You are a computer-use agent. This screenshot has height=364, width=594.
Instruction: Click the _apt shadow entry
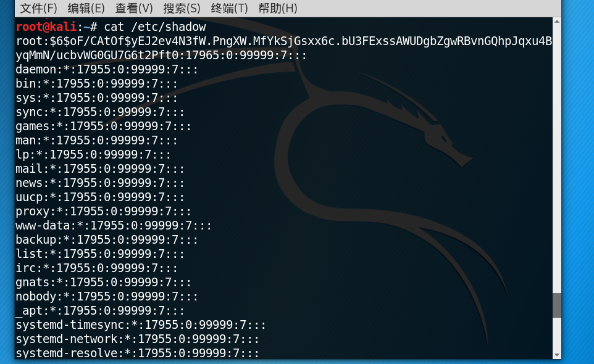(x=100, y=311)
